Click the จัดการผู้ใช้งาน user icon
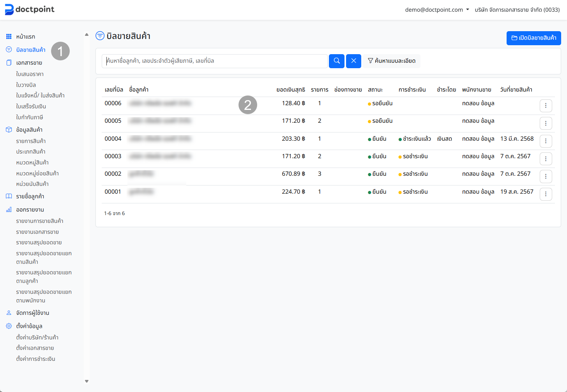The image size is (567, 392). coord(9,313)
